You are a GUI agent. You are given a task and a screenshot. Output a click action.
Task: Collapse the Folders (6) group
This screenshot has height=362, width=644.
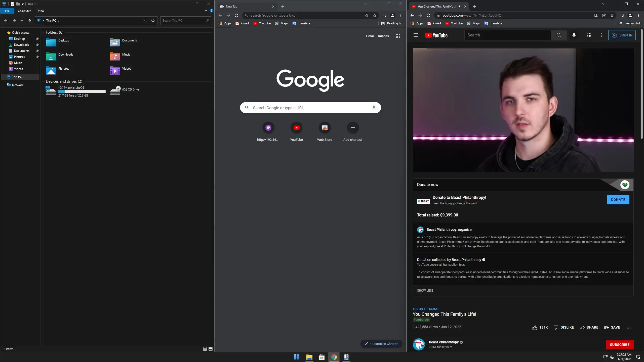pos(43,32)
